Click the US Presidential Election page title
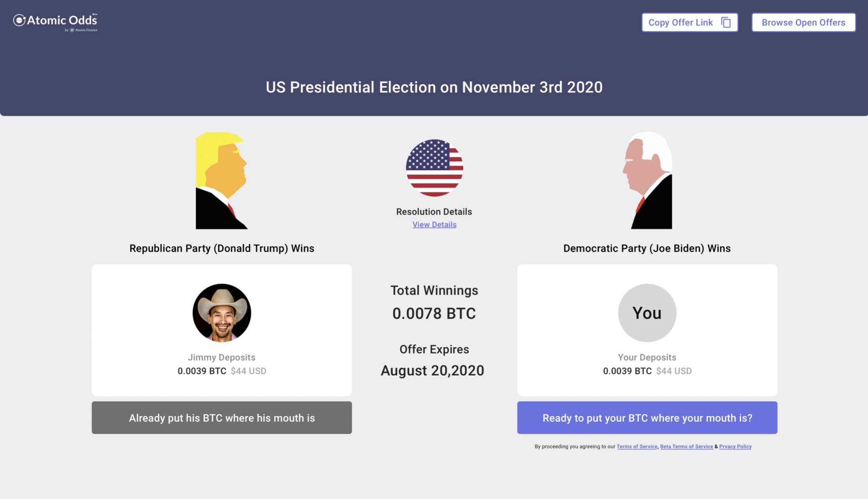This screenshot has height=499, width=868. [x=434, y=87]
